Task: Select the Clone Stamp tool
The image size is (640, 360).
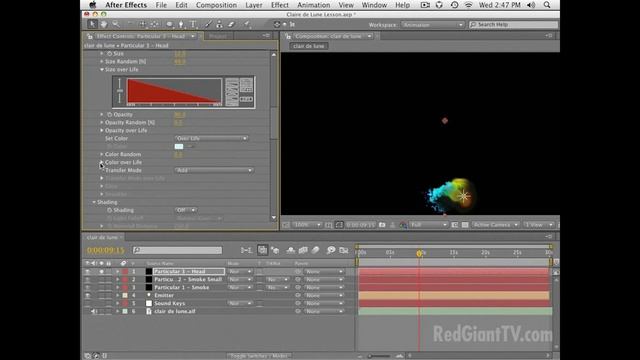Action: click(x=220, y=24)
